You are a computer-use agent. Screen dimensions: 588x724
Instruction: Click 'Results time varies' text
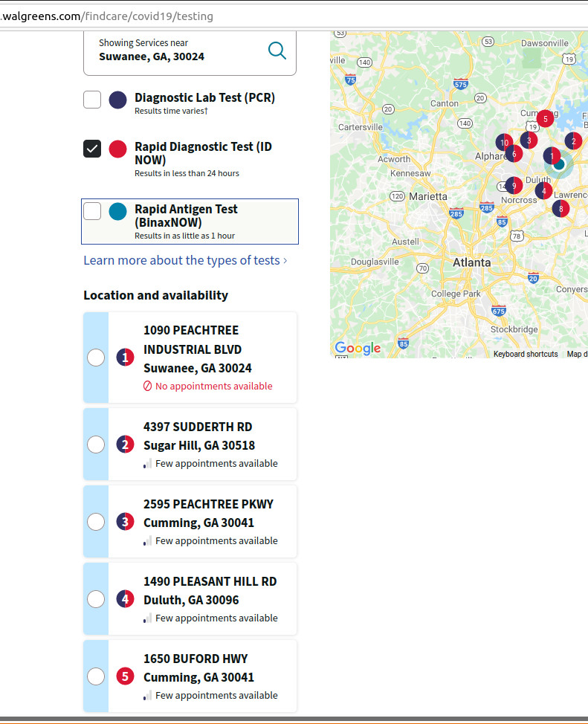(172, 111)
